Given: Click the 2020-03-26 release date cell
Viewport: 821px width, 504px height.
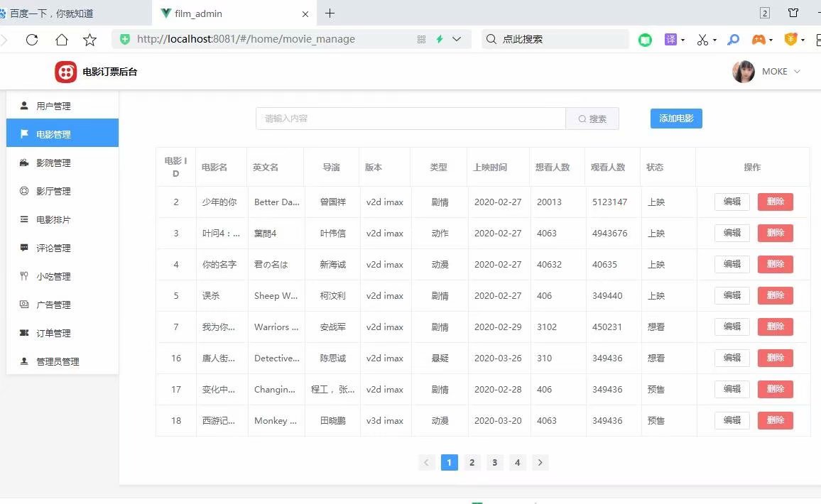Looking at the screenshot, I should (x=498, y=358).
